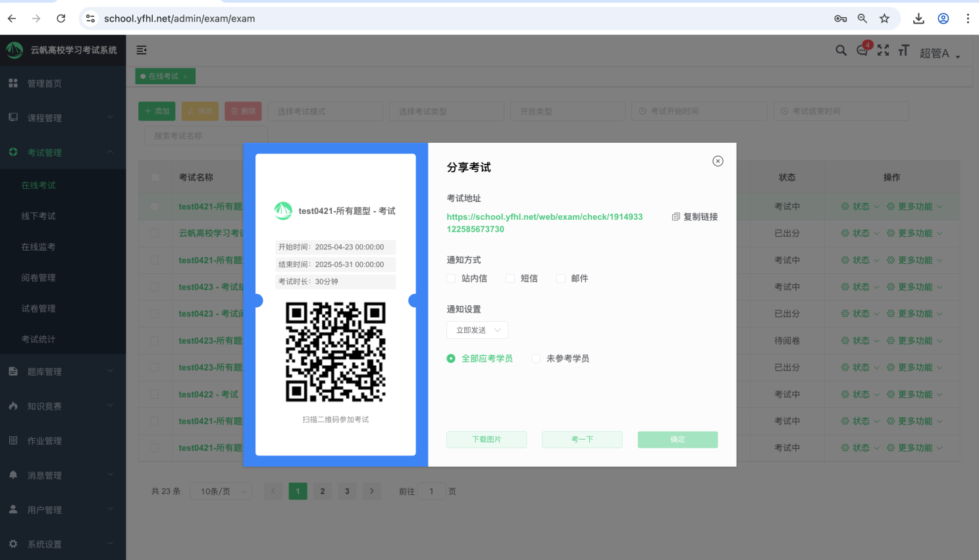Expand the 消息管理 sidebar menu
The height and width of the screenshot is (560, 979).
[63, 475]
